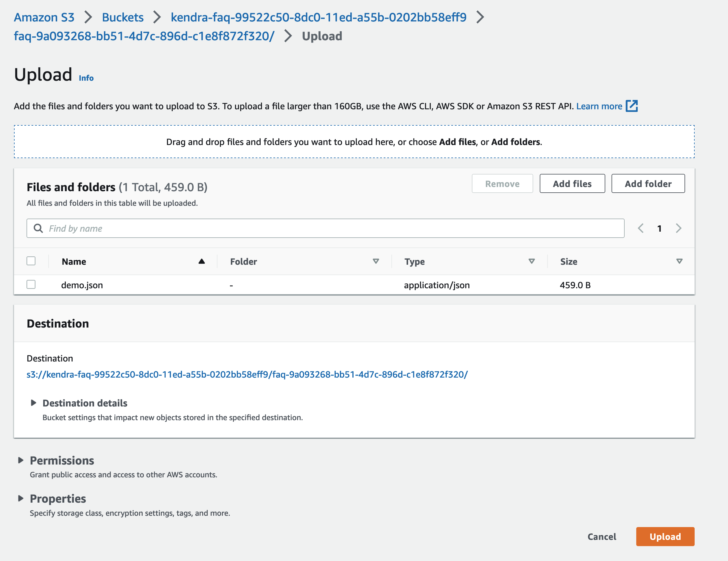728x561 pixels.
Task: Open the s3:// destination path link
Action: [247, 374]
